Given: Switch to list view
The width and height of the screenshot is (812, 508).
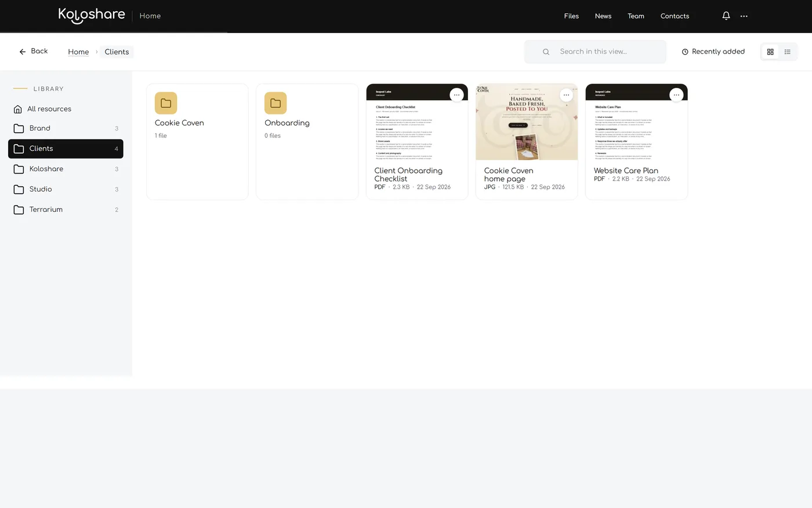Looking at the screenshot, I should 788,52.
